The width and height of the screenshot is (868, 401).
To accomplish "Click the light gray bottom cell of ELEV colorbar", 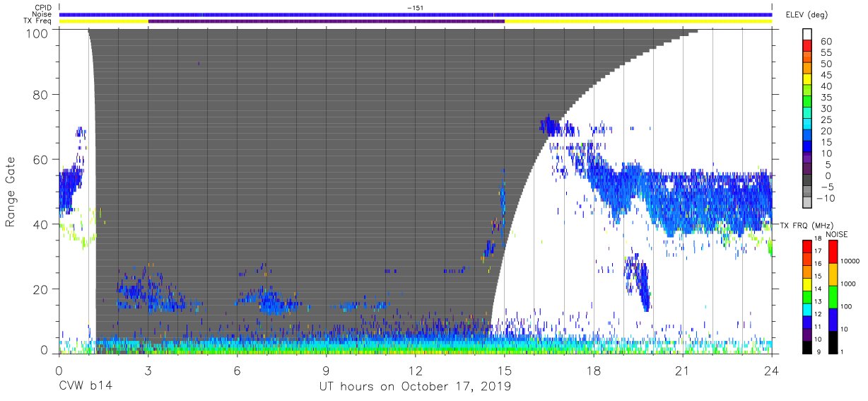I will [807, 204].
